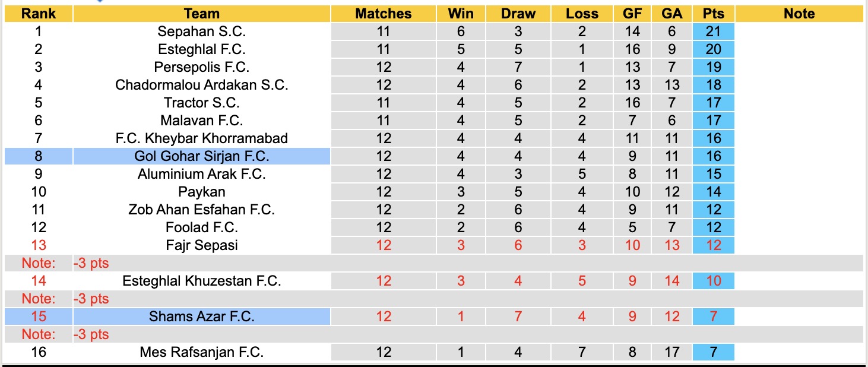Click the Team column header
The image size is (868, 367).
click(202, 14)
